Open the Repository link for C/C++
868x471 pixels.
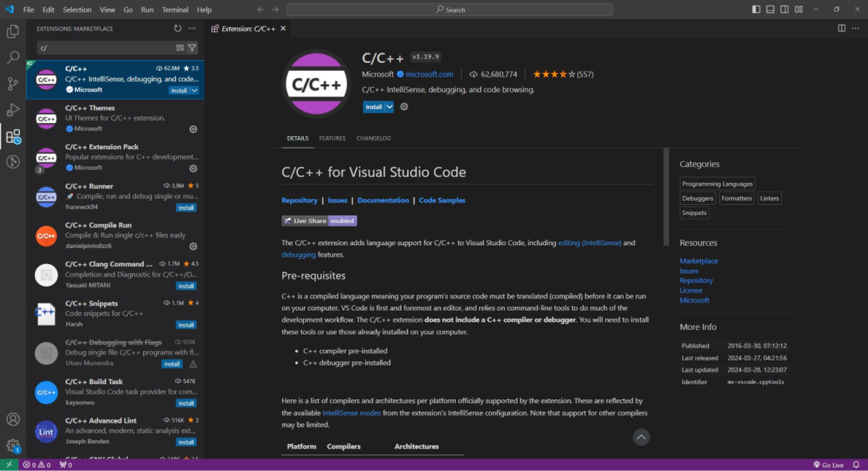tap(299, 200)
